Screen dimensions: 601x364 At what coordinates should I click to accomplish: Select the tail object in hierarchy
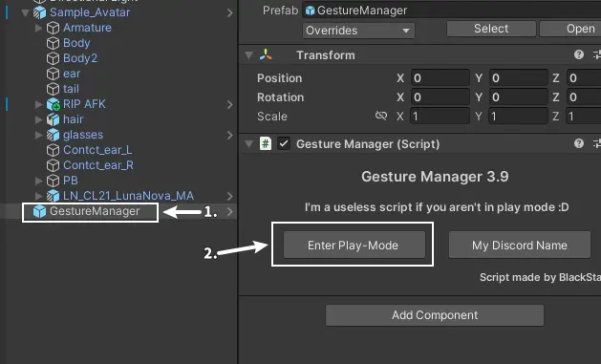coord(72,89)
